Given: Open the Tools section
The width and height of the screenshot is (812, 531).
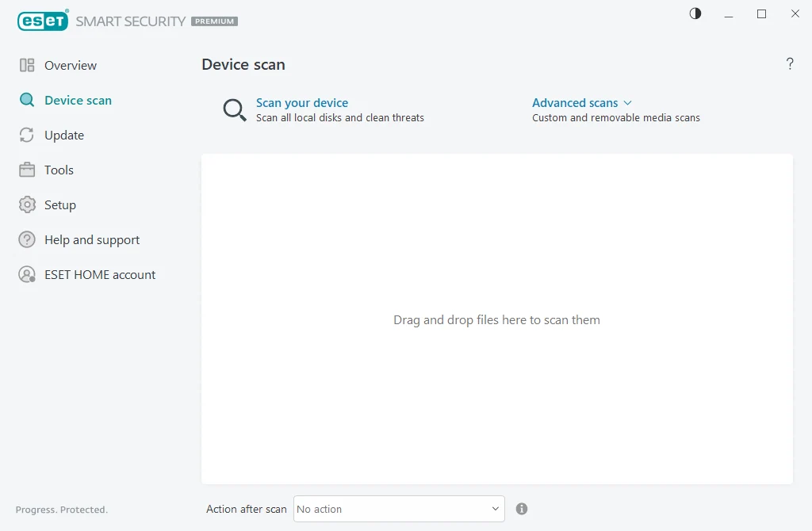Looking at the screenshot, I should tap(59, 170).
